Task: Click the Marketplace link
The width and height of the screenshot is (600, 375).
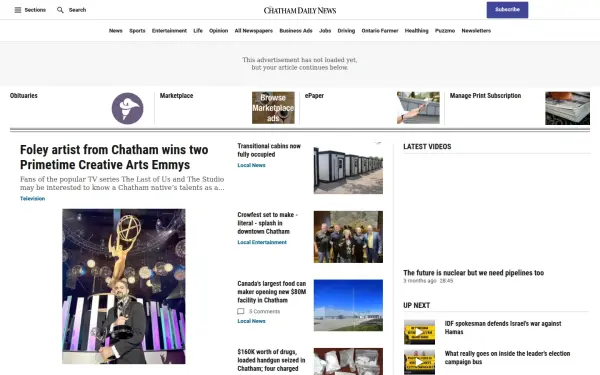Action: (176, 96)
